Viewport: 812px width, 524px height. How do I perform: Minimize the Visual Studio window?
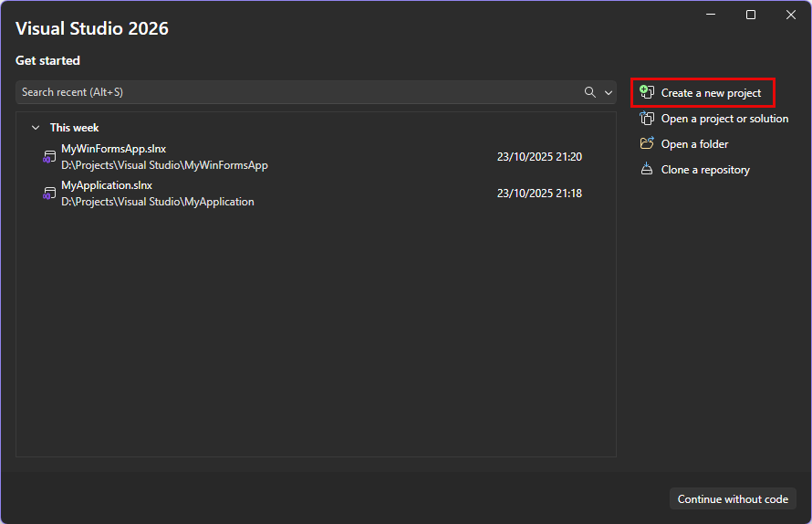point(711,15)
